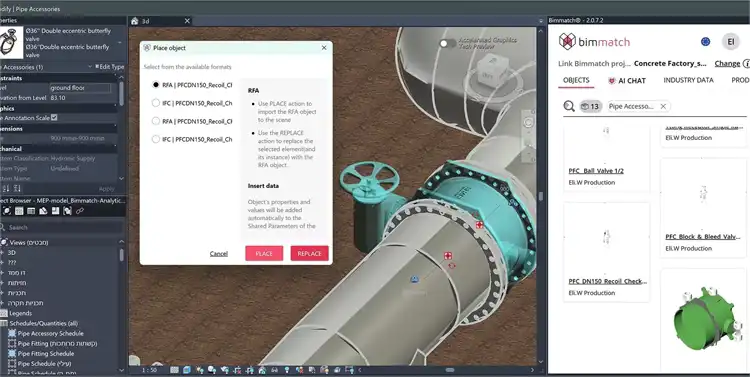Click the butterfly valve type thumbnail in Properties
The height and width of the screenshot is (377, 750).
pos(11,42)
